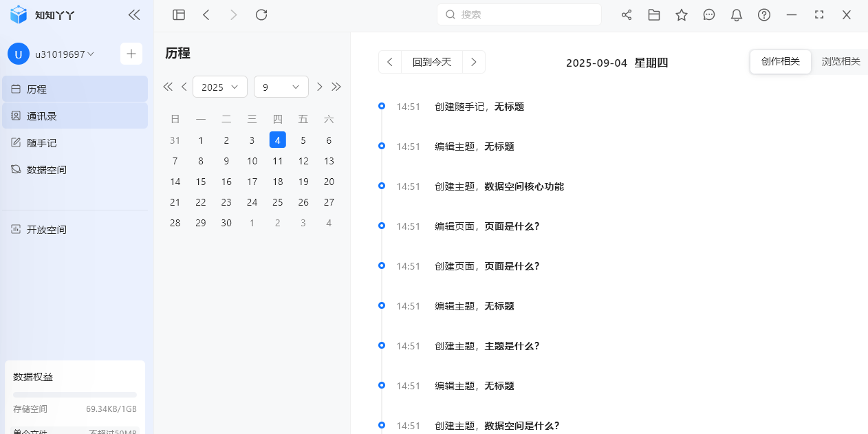Open the share icon in top bar
868x434 pixels.
627,15
